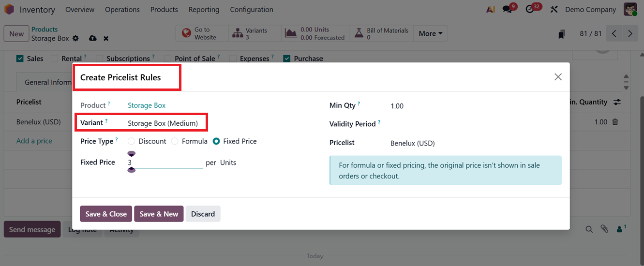Click the developer tools wrench icon

coord(554,9)
